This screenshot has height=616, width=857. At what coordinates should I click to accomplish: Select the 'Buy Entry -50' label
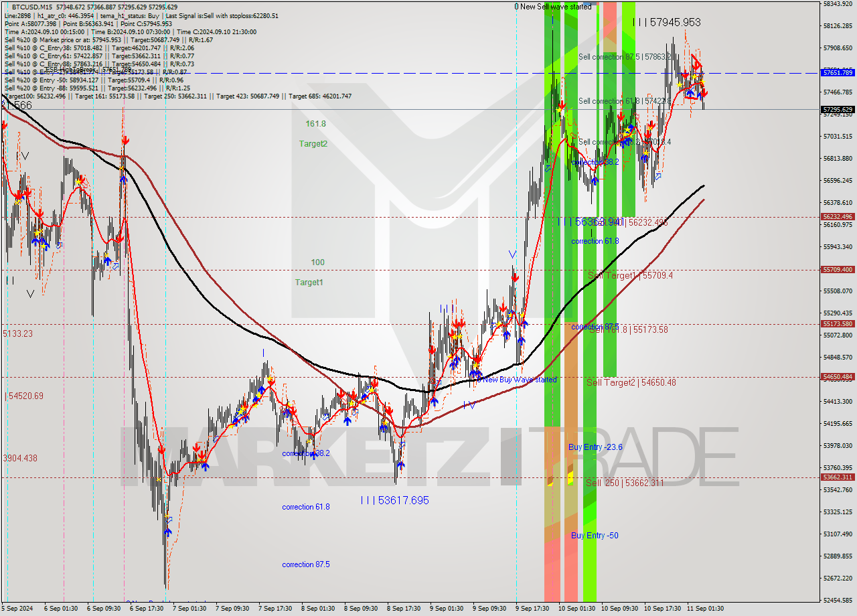tap(595, 536)
